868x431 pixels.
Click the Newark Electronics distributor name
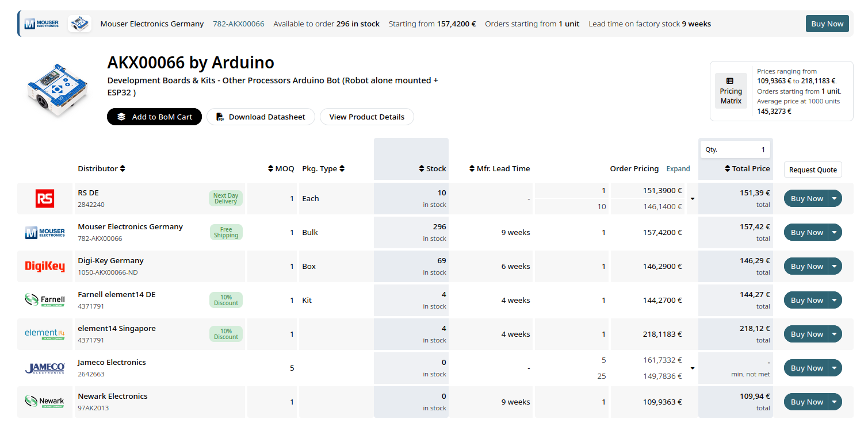click(113, 396)
